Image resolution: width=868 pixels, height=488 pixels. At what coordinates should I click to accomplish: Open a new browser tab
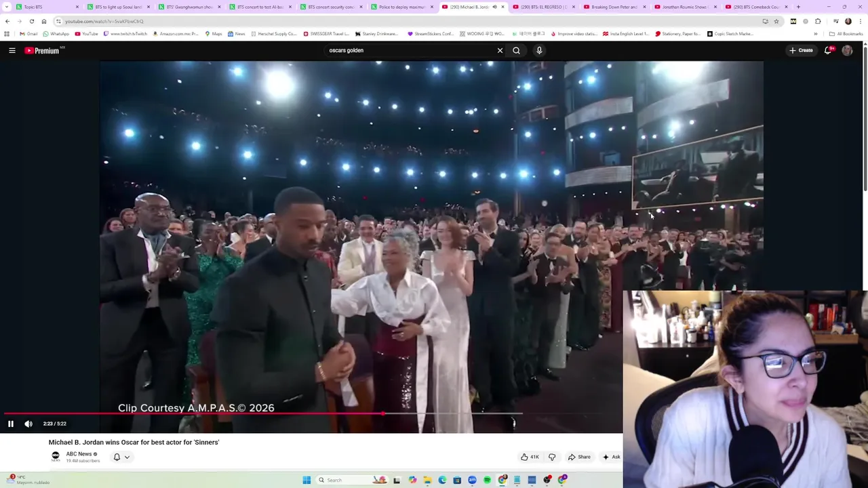click(798, 7)
